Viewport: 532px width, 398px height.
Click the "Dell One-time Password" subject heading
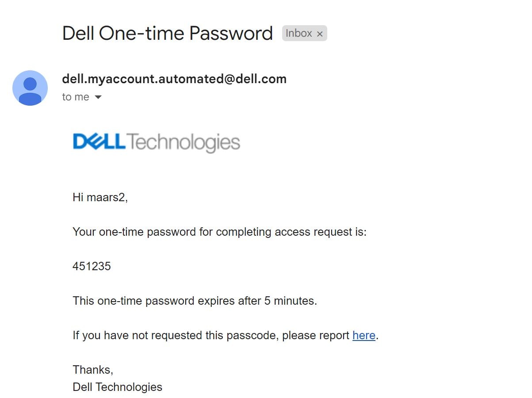[x=168, y=34]
